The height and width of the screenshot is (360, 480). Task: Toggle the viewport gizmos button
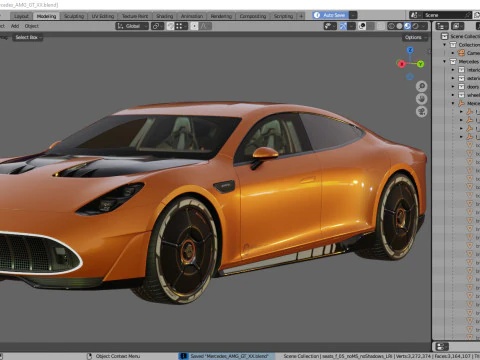[343, 26]
